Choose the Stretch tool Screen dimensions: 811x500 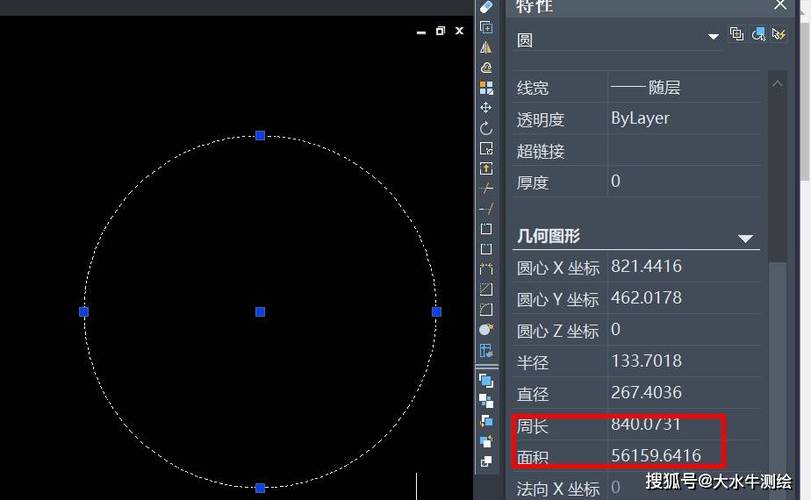click(x=486, y=168)
